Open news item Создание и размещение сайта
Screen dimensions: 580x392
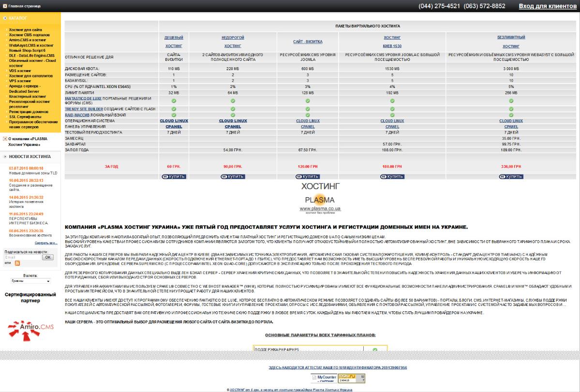pyautogui.click(x=30, y=188)
